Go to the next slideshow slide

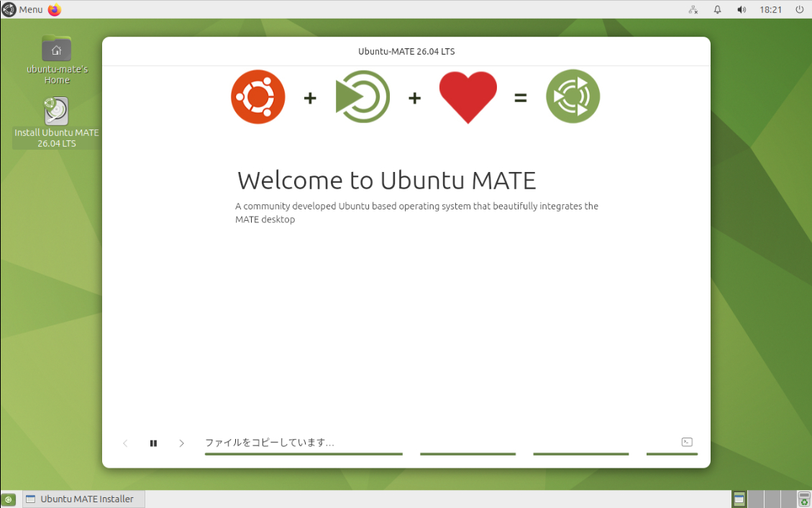coord(181,443)
